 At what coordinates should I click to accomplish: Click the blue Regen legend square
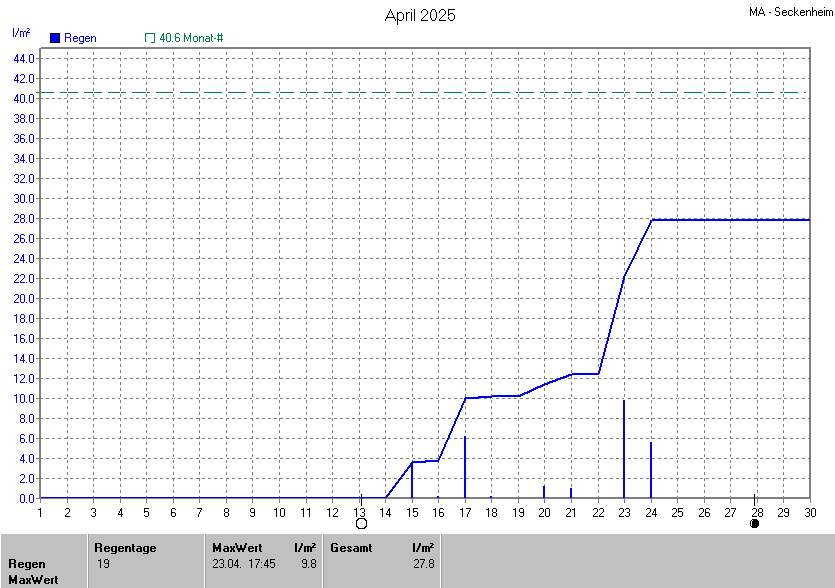55,38
